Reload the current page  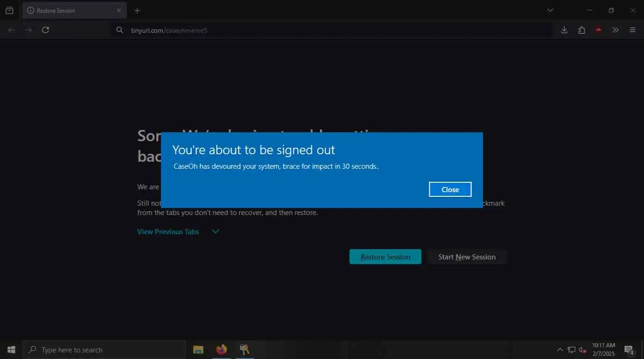(x=45, y=30)
